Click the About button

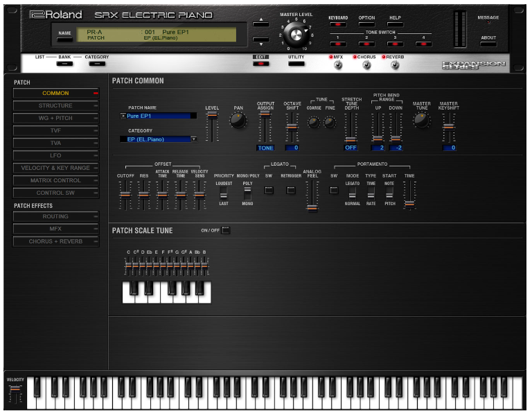pyautogui.click(x=488, y=44)
